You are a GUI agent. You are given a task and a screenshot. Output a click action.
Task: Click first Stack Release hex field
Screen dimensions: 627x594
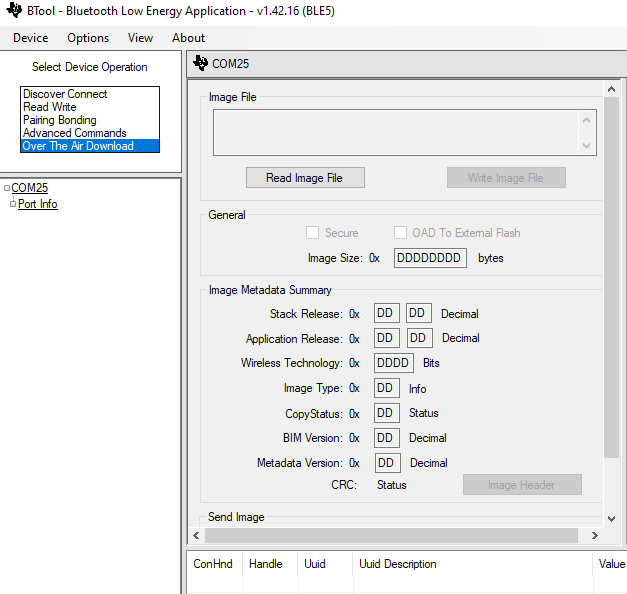point(386,313)
